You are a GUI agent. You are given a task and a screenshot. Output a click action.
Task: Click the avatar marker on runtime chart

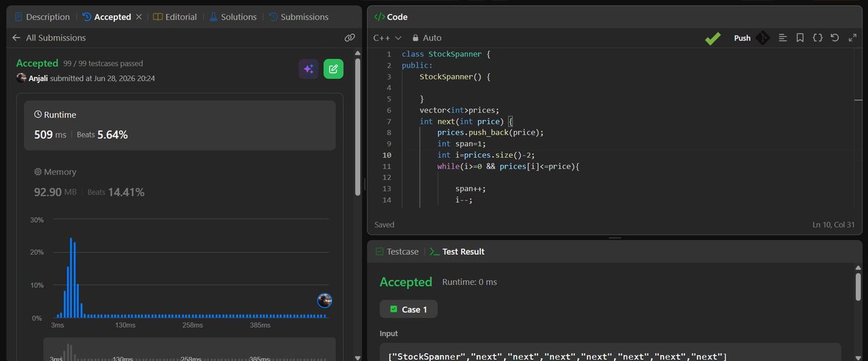pos(325,301)
